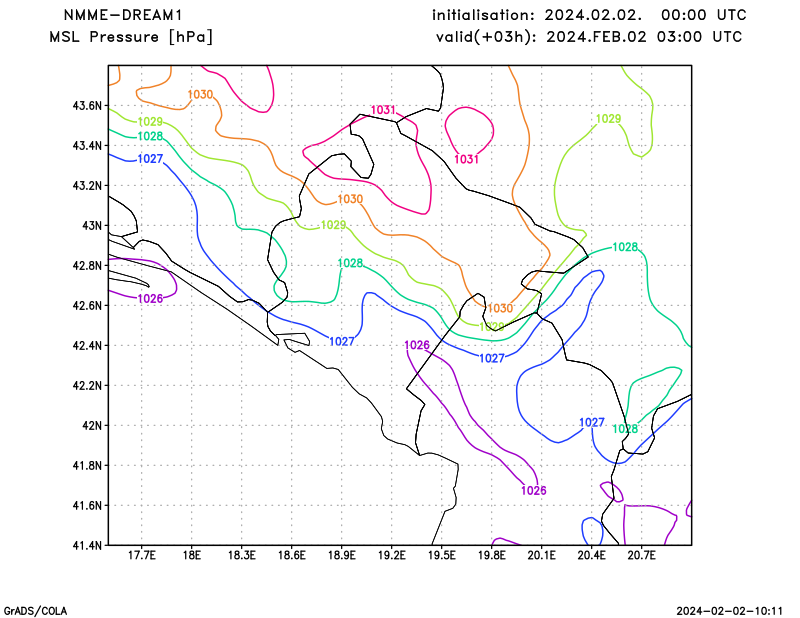Select the 43.2N latitude label
The image size is (800, 618).
point(87,185)
